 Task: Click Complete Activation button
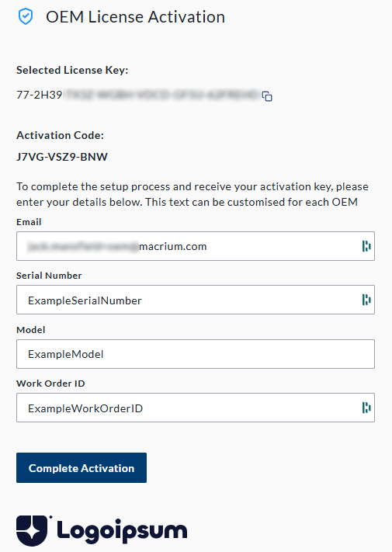[82, 467]
